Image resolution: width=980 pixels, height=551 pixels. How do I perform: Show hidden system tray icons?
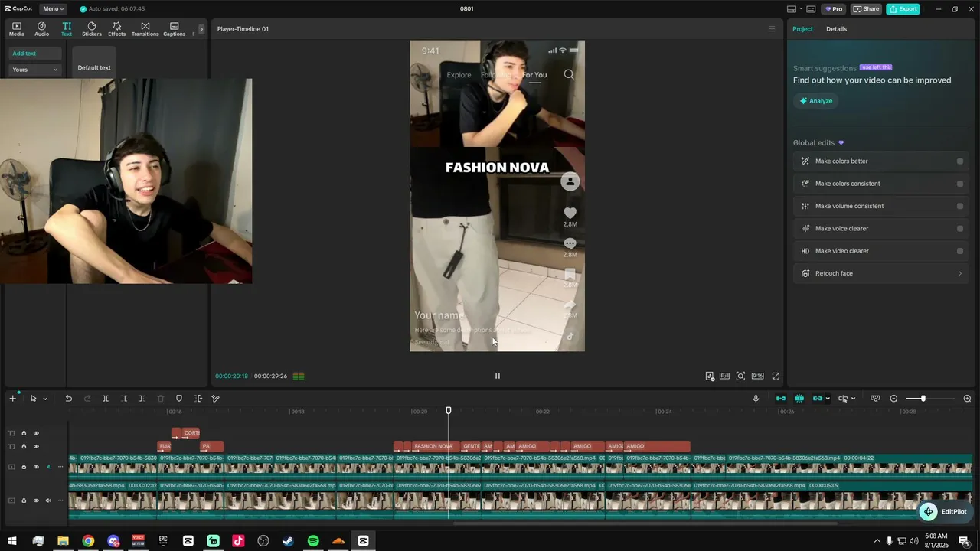tap(877, 541)
